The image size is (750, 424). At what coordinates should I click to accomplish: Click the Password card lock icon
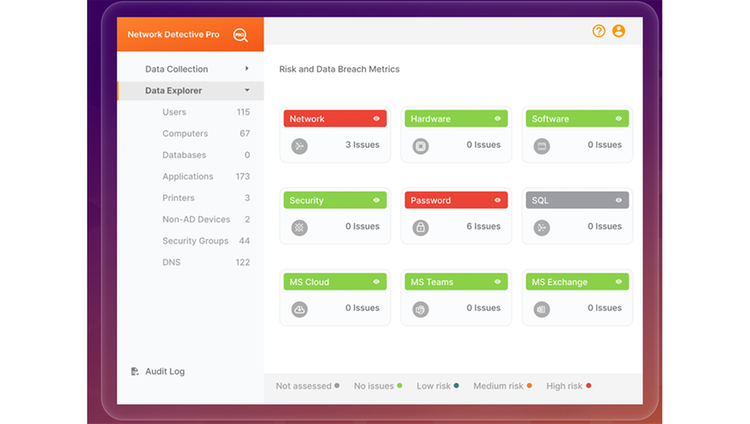[x=420, y=228]
